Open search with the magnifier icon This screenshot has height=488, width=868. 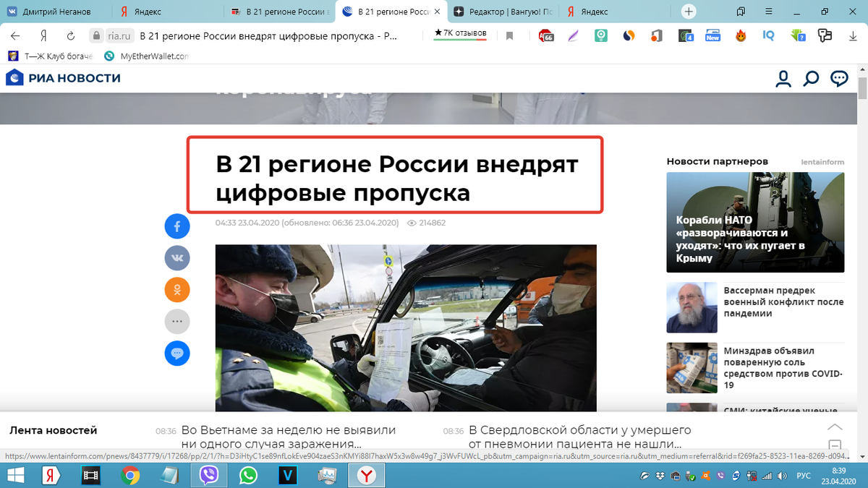(811, 80)
